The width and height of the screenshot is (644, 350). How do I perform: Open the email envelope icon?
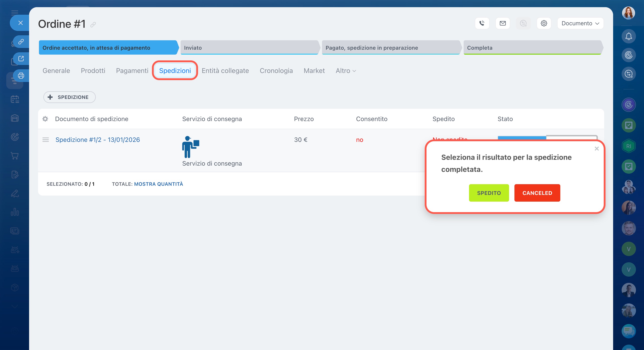click(x=503, y=23)
